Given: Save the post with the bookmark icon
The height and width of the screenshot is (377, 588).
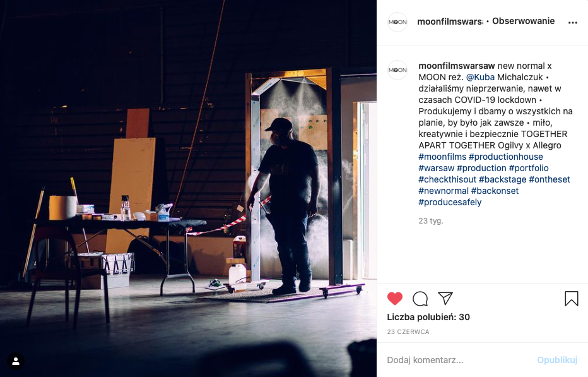Looking at the screenshot, I should click(572, 299).
